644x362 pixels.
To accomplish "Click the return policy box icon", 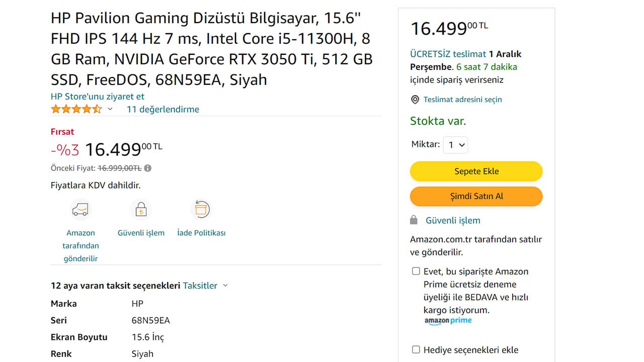I will 201,209.
